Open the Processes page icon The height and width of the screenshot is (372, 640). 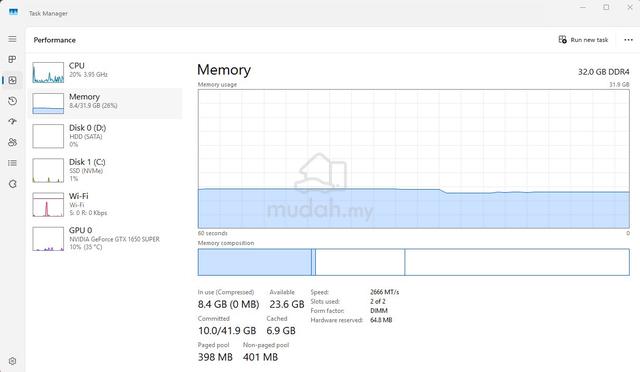[12, 59]
